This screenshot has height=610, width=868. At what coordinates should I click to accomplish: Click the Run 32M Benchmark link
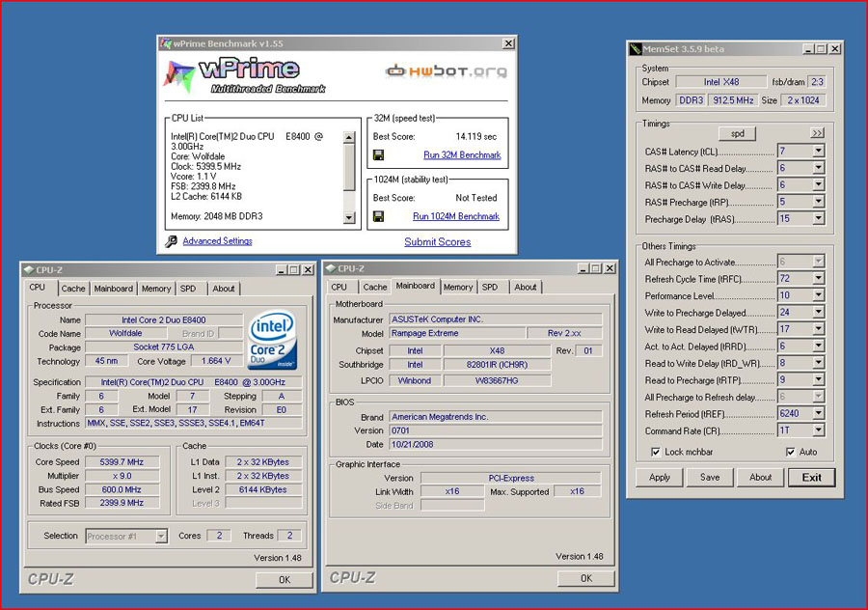(x=462, y=155)
